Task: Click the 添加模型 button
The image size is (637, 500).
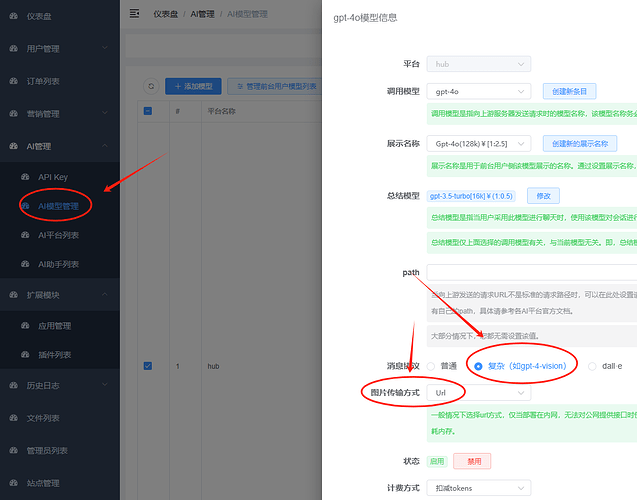Action: 193,87
